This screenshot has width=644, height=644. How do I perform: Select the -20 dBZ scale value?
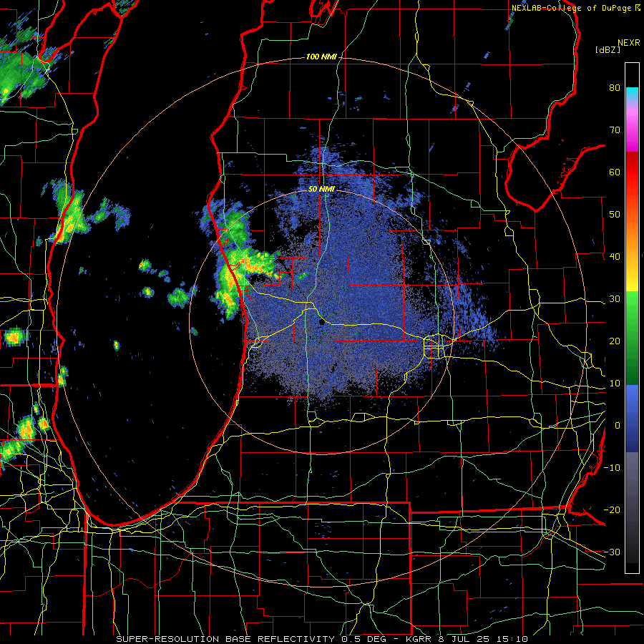(612, 509)
